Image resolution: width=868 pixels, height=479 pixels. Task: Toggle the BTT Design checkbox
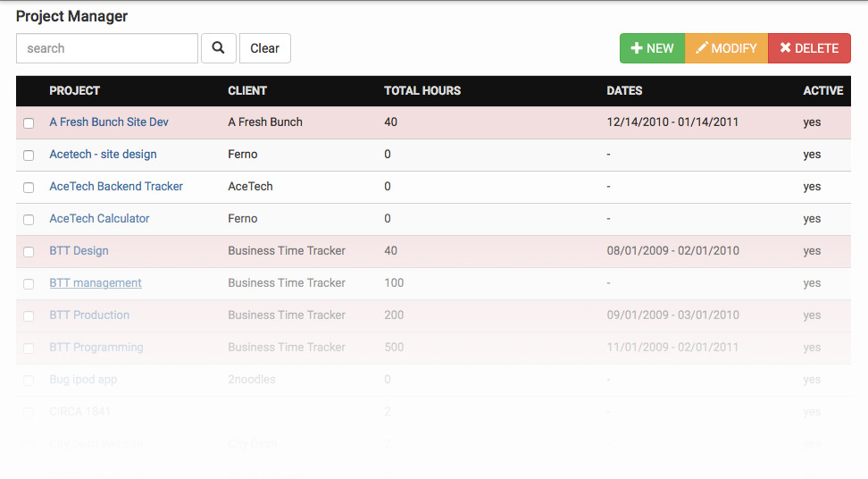(x=29, y=252)
